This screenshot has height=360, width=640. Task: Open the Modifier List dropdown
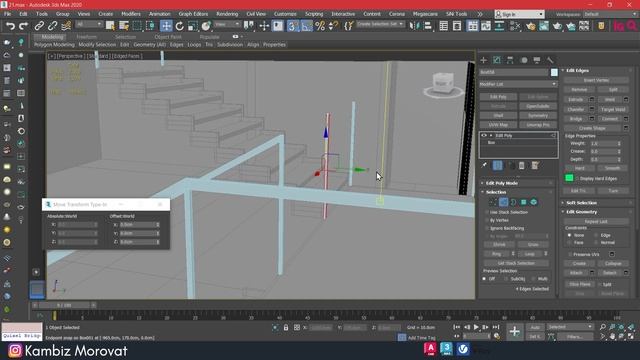click(x=518, y=84)
